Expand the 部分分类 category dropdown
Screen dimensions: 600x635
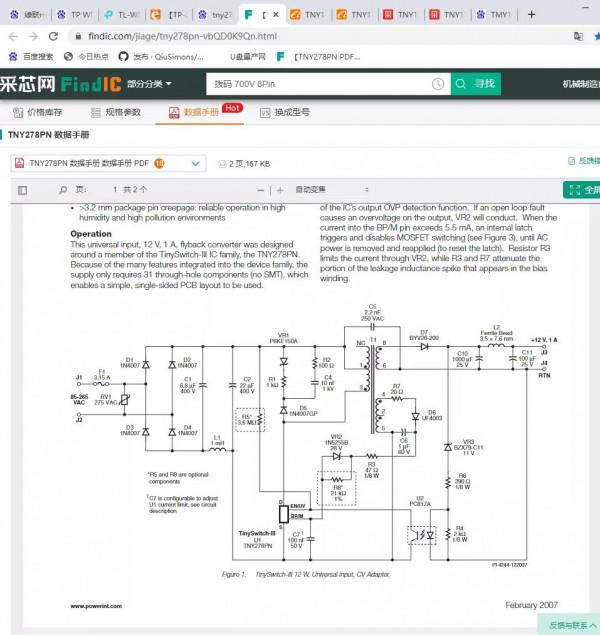click(149, 84)
